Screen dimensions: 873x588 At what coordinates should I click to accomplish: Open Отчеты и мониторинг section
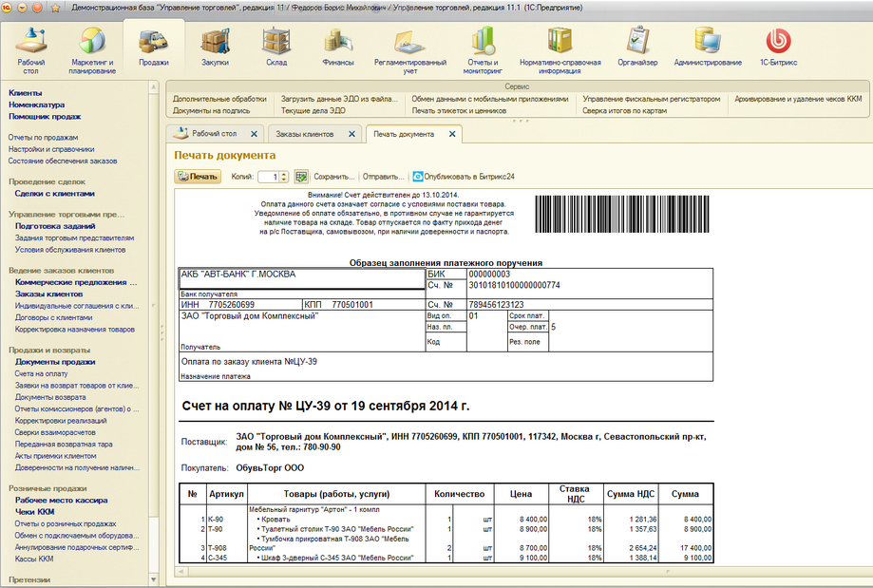pyautogui.click(x=483, y=50)
